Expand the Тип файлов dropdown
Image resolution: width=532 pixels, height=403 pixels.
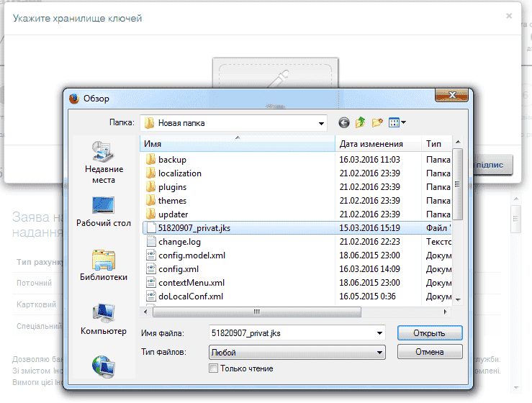click(x=379, y=353)
